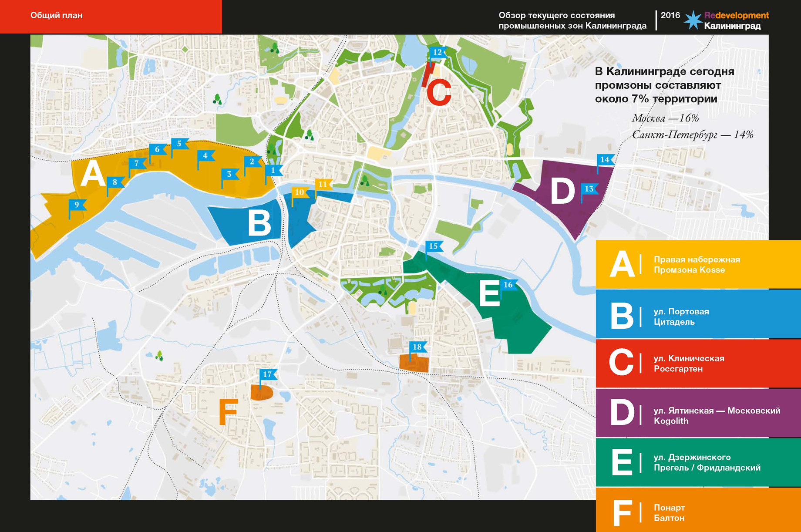Select legend entry F Понарт Балтон
The image size is (801, 532).
698,510
